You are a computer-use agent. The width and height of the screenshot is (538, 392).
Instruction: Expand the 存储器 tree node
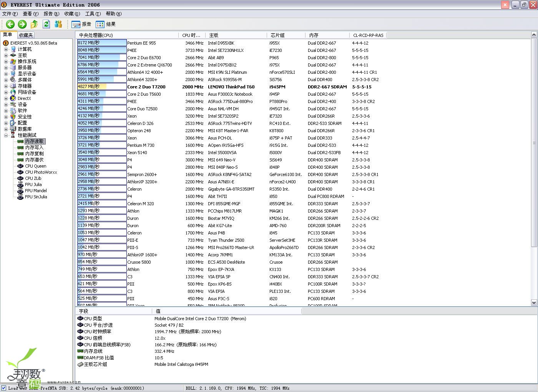[6, 86]
